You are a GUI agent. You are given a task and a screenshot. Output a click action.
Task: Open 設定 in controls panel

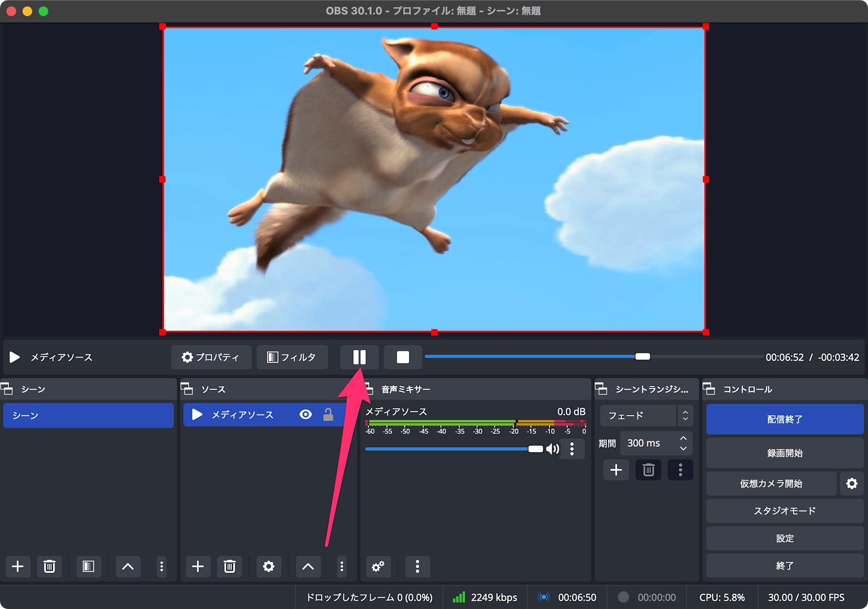785,538
